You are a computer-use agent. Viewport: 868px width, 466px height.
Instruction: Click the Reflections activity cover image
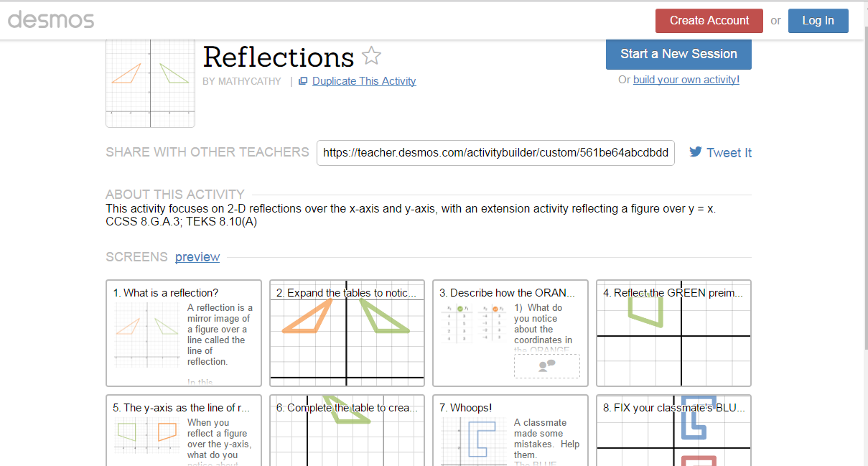(x=150, y=80)
